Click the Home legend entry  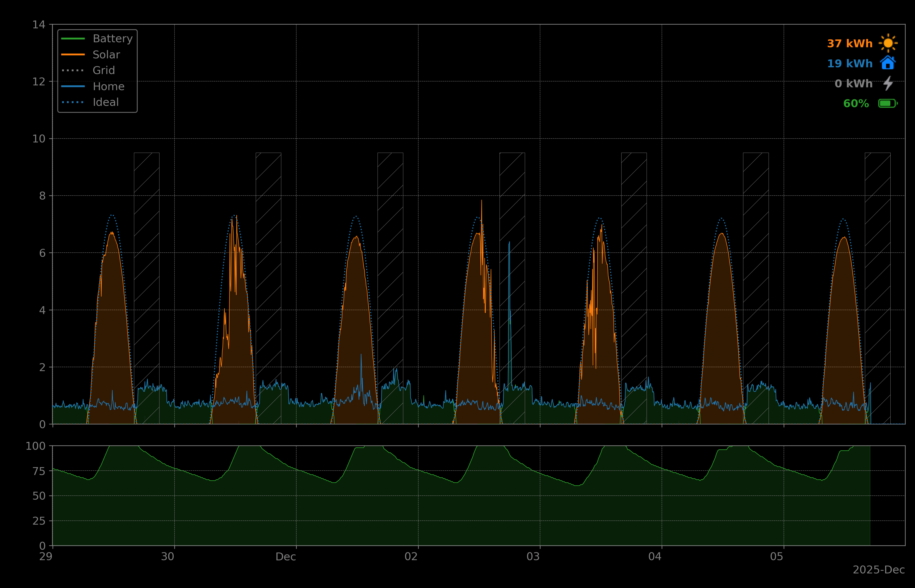108,86
